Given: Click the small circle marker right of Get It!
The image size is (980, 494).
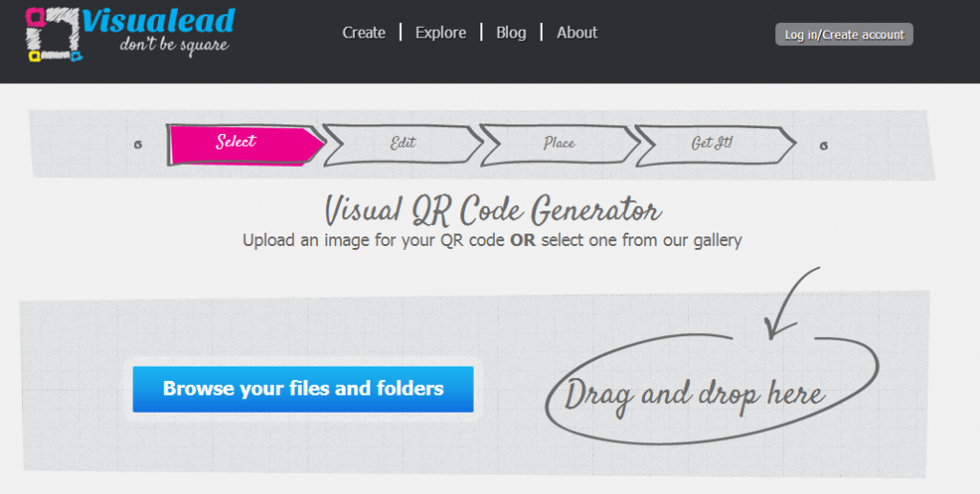Looking at the screenshot, I should pyautogui.click(x=824, y=146).
